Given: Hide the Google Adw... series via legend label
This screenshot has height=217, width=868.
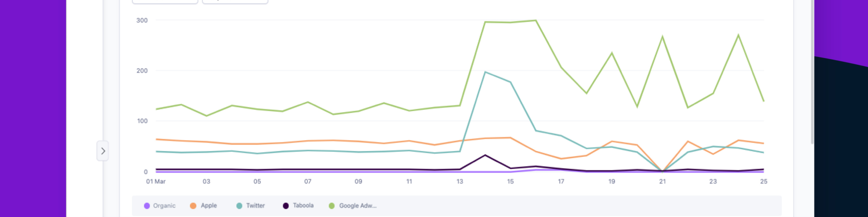Looking at the screenshot, I should tap(358, 206).
